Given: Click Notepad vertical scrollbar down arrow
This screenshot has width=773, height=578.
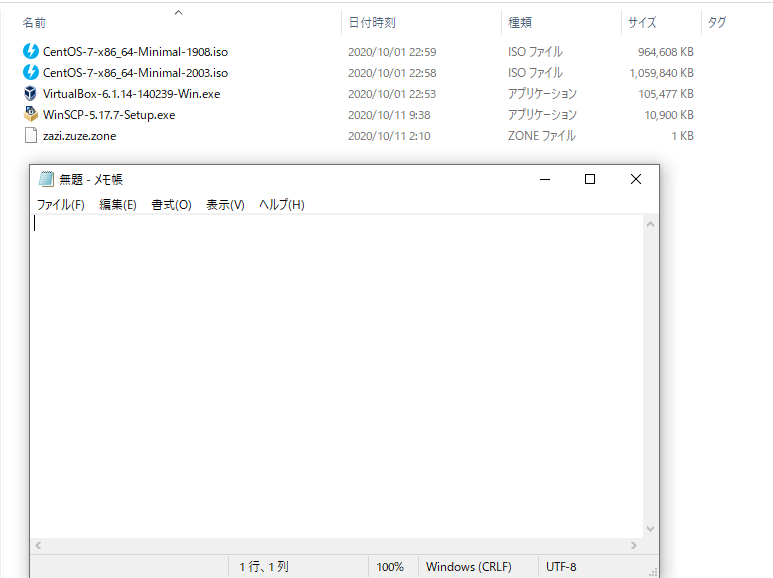Looking at the screenshot, I should click(x=650, y=529).
